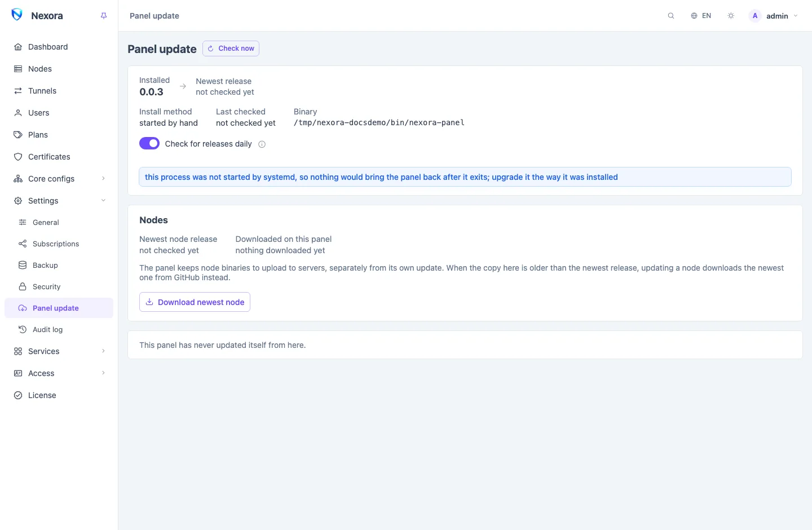The height and width of the screenshot is (530, 812).
Task: Open the Audit log
Action: click(x=59, y=329)
